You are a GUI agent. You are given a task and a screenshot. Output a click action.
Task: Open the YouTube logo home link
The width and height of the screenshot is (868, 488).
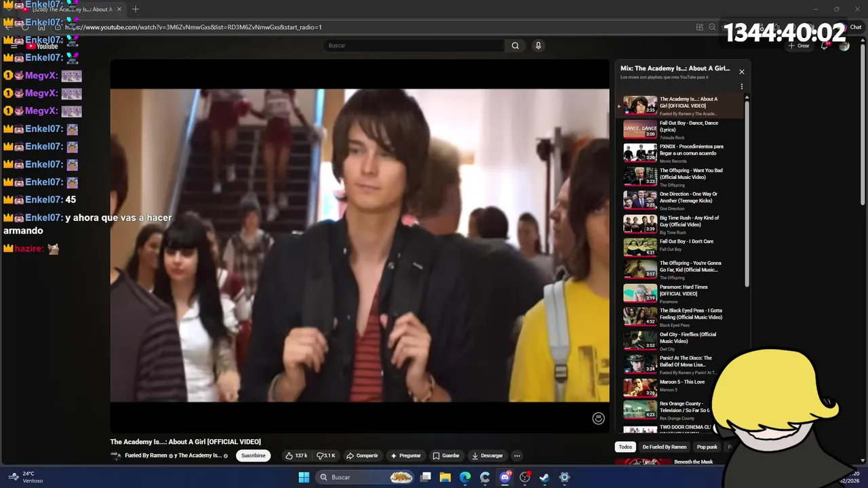pos(42,46)
